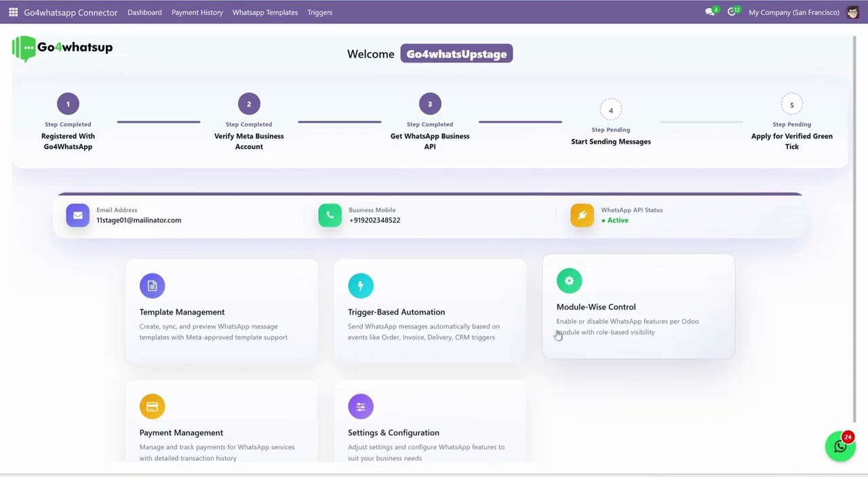Open the Payment History menu

click(197, 12)
